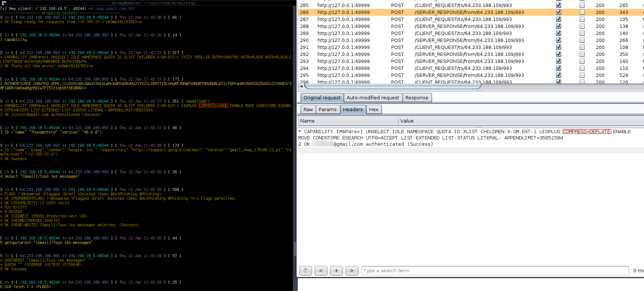Tick the empty checkbox in row 289
644x291 pixels.
(x=582, y=33)
